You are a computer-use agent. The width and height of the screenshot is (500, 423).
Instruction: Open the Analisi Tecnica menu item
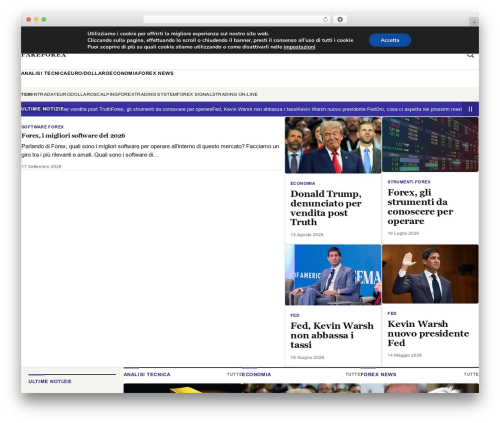(45, 73)
